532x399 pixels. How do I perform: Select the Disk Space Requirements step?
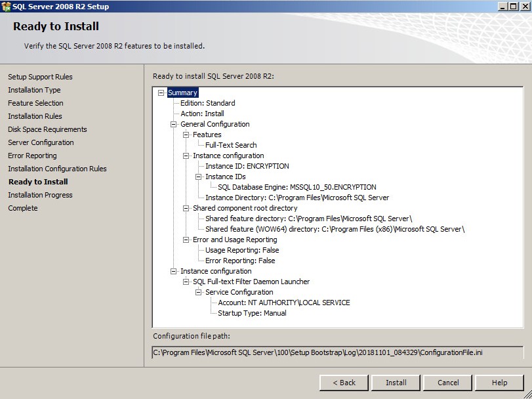(47, 129)
